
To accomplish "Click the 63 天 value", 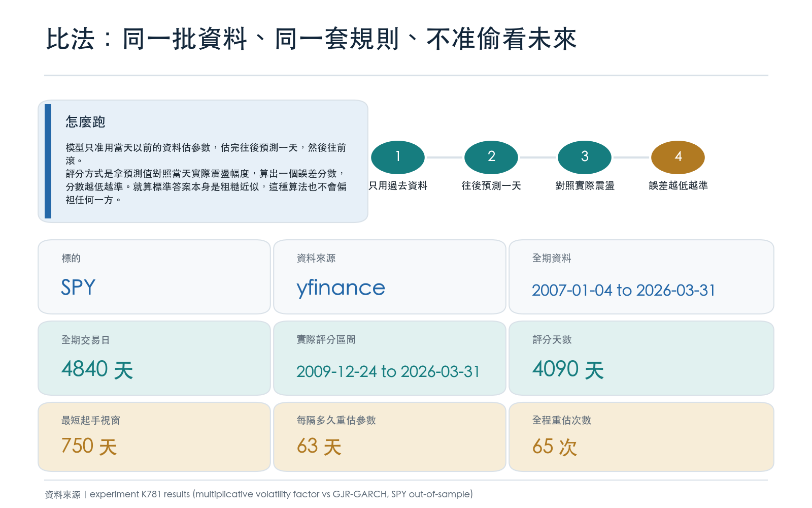I will [319, 447].
